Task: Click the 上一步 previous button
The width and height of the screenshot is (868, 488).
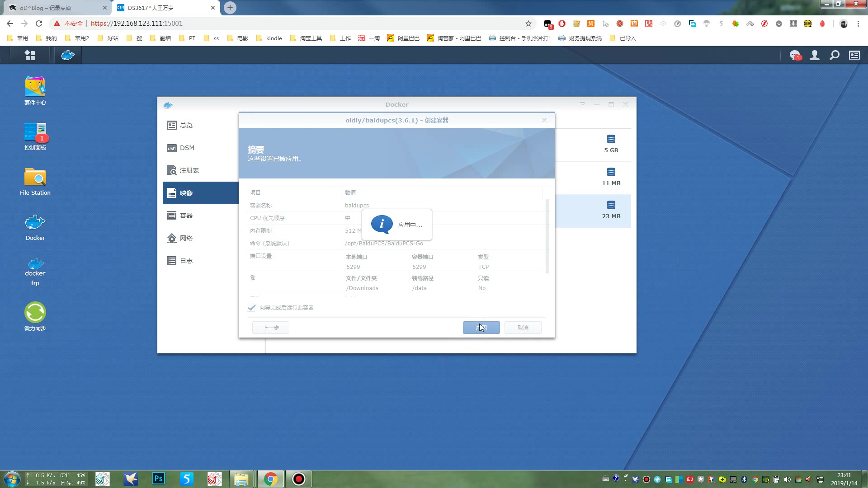Action: 270,328
